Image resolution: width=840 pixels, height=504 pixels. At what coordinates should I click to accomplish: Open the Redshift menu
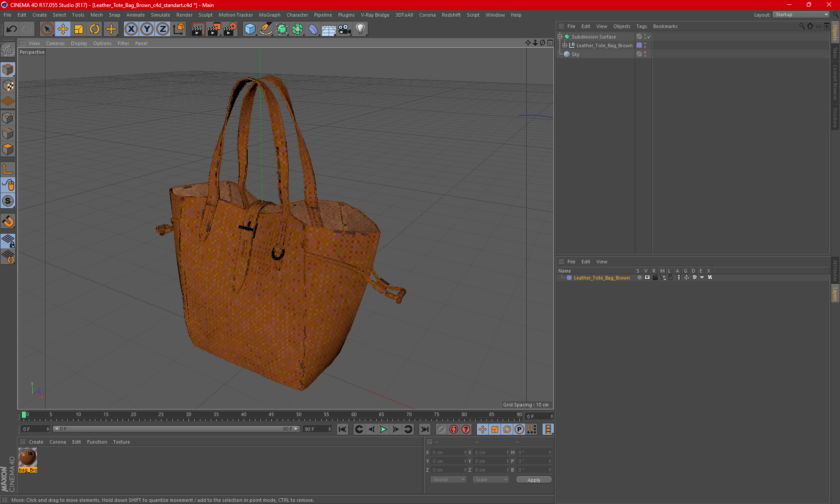pyautogui.click(x=451, y=15)
